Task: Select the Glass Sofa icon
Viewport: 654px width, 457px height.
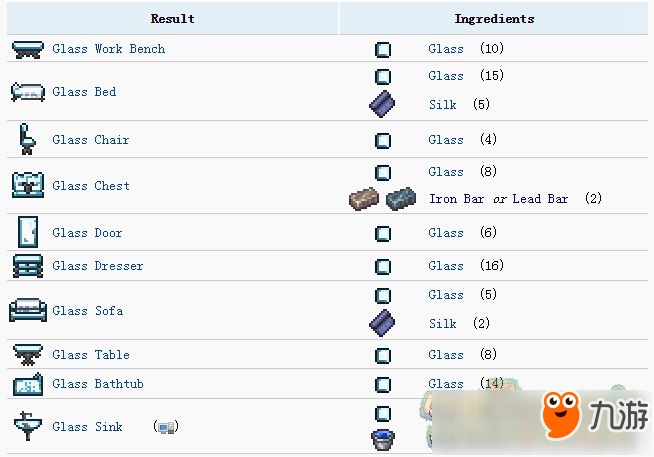Action: pyautogui.click(x=28, y=310)
